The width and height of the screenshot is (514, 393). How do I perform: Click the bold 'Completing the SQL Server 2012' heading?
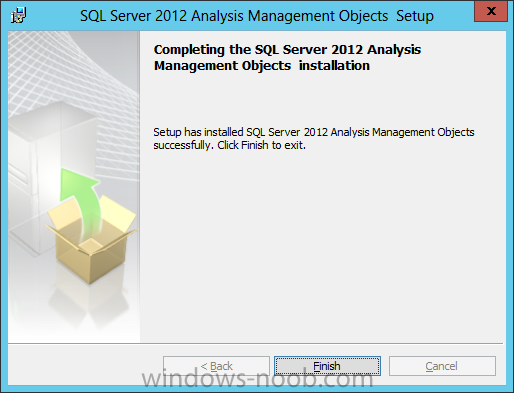click(287, 49)
